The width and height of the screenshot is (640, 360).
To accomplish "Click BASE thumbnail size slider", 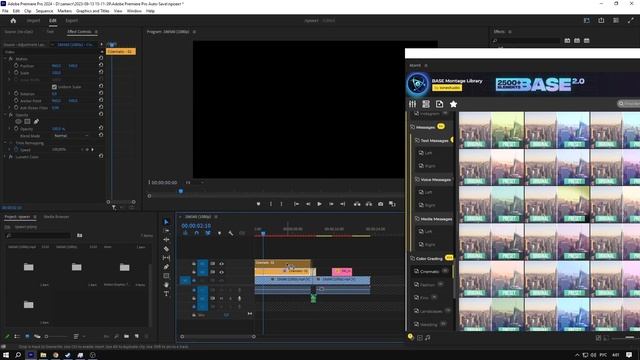I will (x=629, y=338).
